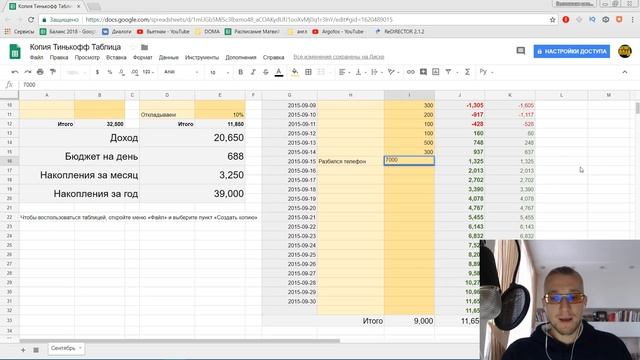This screenshot has width=640, height=360.
Task: Star the document title
Action: (x=132, y=47)
